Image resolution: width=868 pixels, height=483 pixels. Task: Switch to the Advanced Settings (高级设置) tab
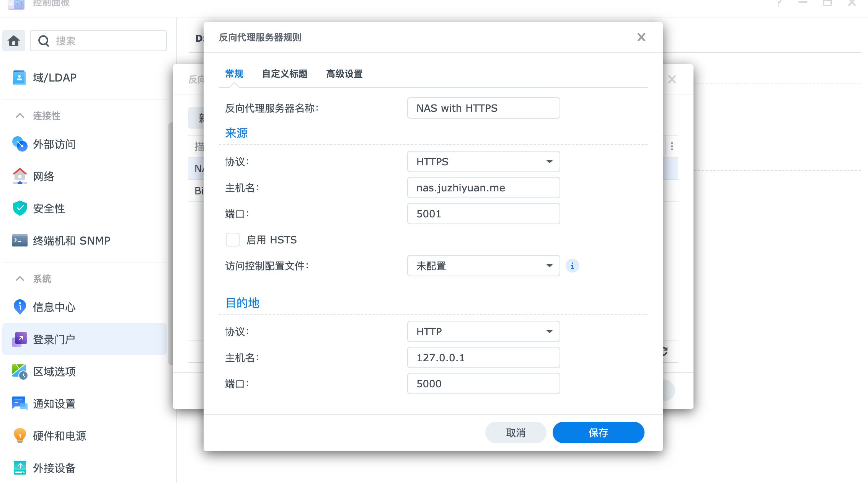344,73
